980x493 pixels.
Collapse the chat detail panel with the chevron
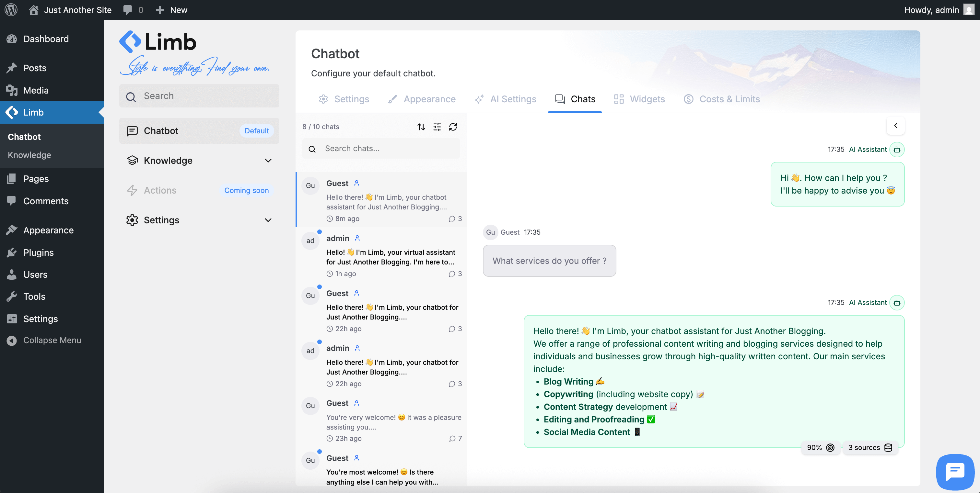click(x=896, y=126)
